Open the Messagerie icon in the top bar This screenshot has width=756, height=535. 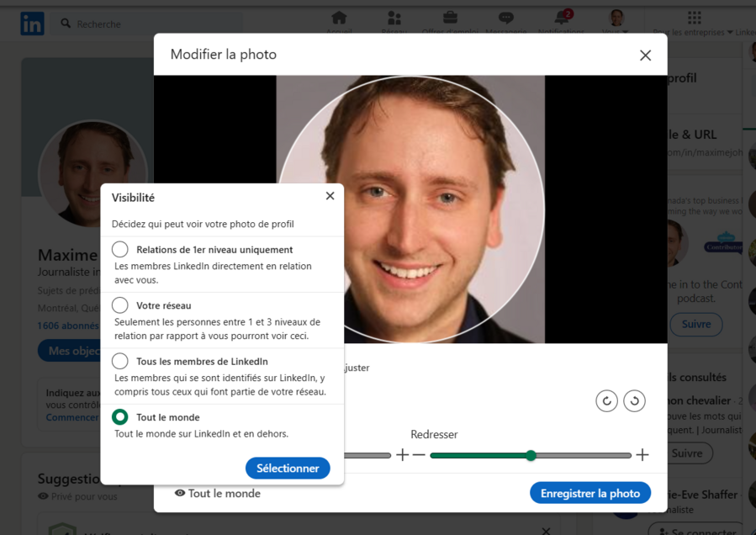505,20
